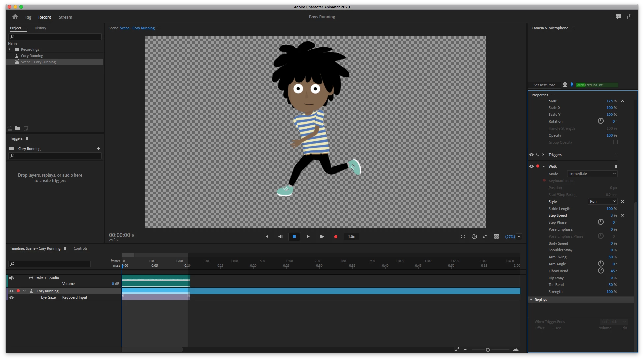This screenshot has width=644, height=360.
Task: Click the Play button in scene controls
Action: click(308, 237)
